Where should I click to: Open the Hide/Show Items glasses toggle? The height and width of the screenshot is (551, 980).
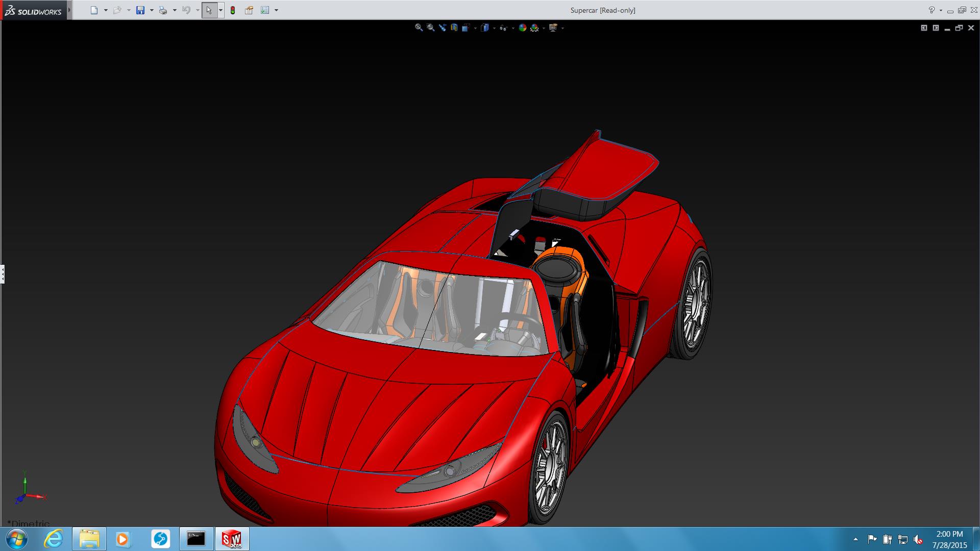point(503,28)
